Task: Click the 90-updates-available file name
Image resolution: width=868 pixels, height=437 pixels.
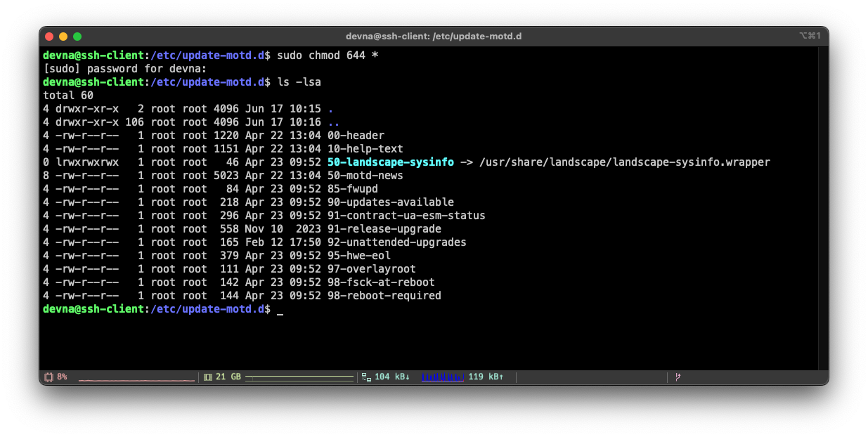Action: 391,202
